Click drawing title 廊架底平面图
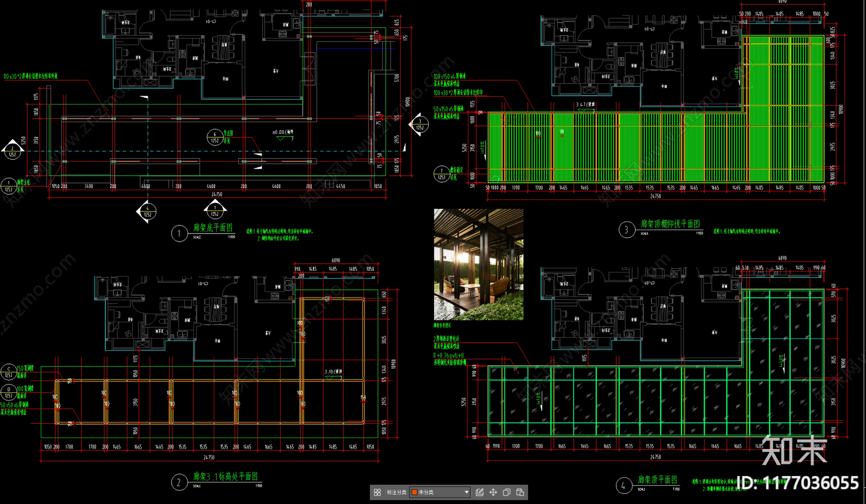Image resolution: width=866 pixels, height=504 pixels. coord(213,228)
